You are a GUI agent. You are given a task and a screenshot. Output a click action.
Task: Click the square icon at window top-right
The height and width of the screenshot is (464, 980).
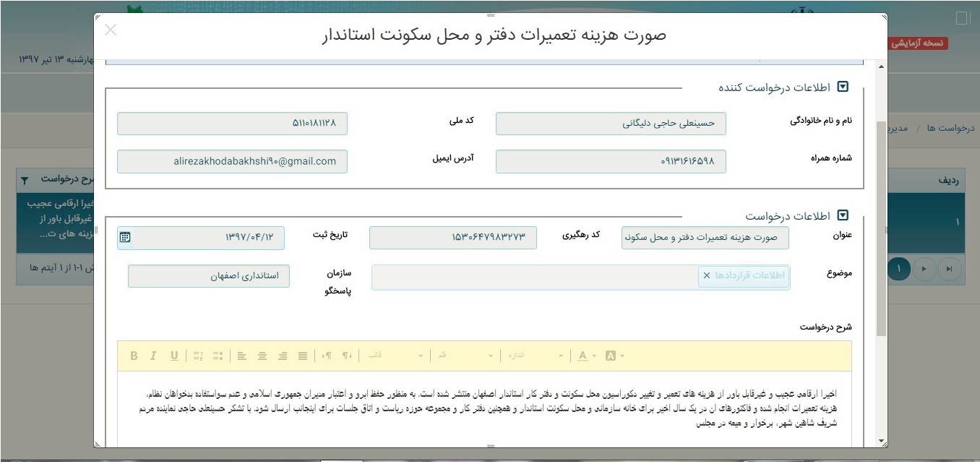962,17
